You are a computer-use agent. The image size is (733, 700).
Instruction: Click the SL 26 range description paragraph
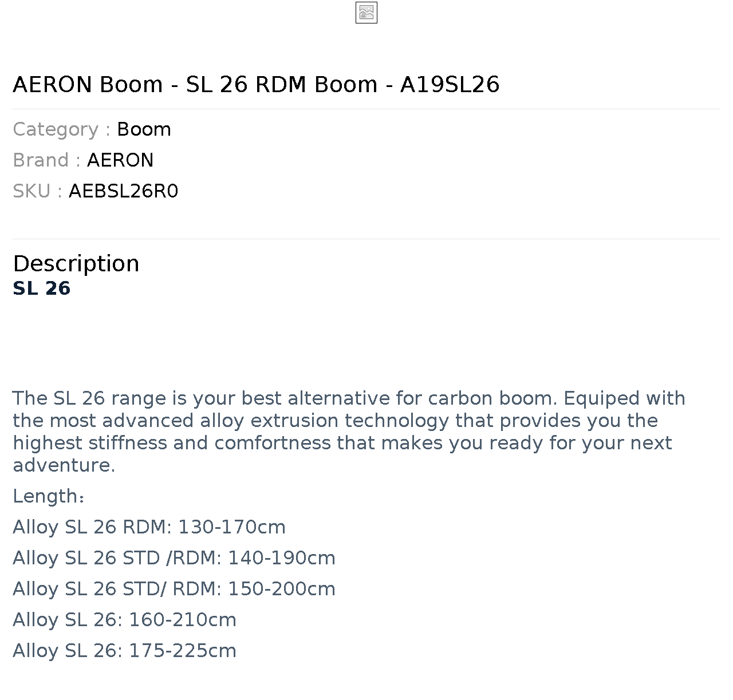tap(349, 432)
